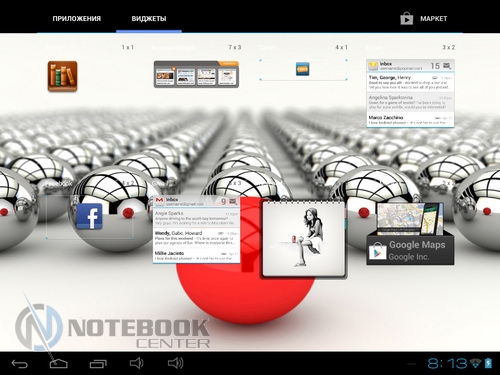
Task: Tap the volume down speaker icon
Action: coord(136,363)
